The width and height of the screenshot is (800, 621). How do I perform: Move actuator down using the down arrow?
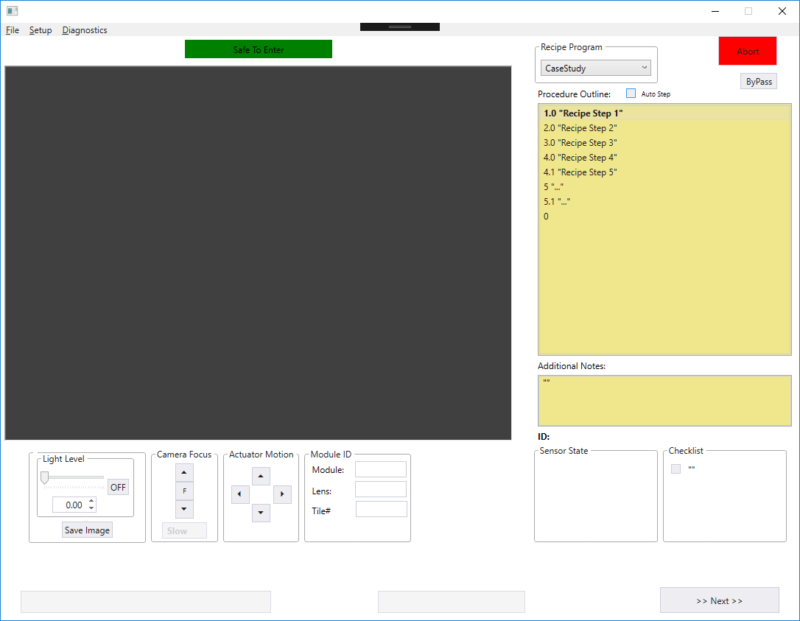(261, 512)
